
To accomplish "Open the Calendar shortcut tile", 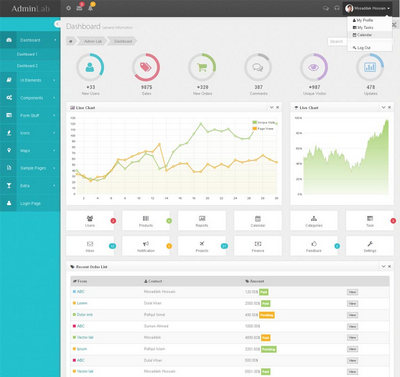I will pyautogui.click(x=258, y=221).
